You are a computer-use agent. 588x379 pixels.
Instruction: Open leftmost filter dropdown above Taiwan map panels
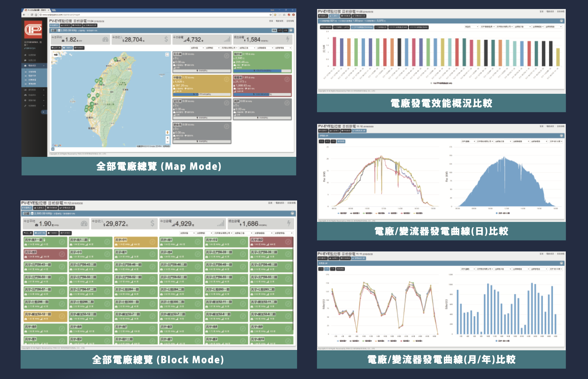click(x=197, y=48)
